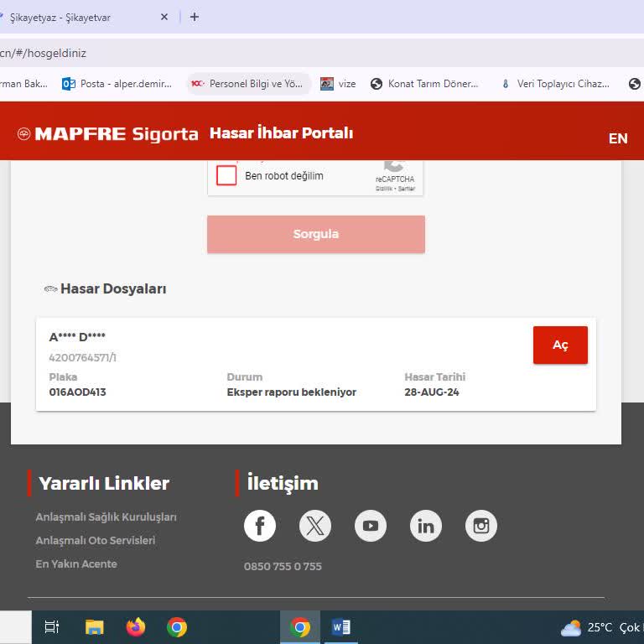Click the plate value 016AOD413
The height and width of the screenshot is (644, 644).
(78, 392)
